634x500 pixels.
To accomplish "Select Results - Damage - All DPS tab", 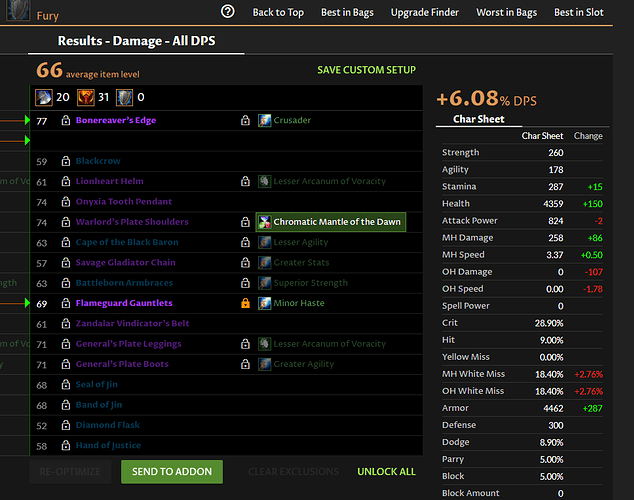I will point(136,41).
